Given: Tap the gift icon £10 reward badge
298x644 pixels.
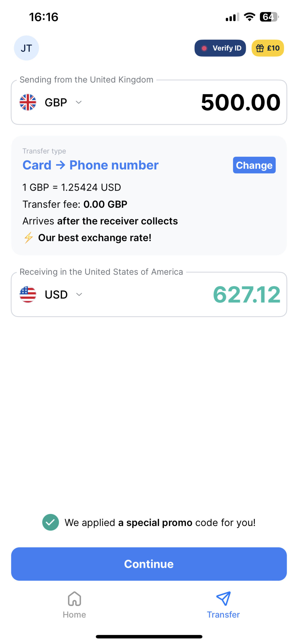Looking at the screenshot, I should [268, 48].
